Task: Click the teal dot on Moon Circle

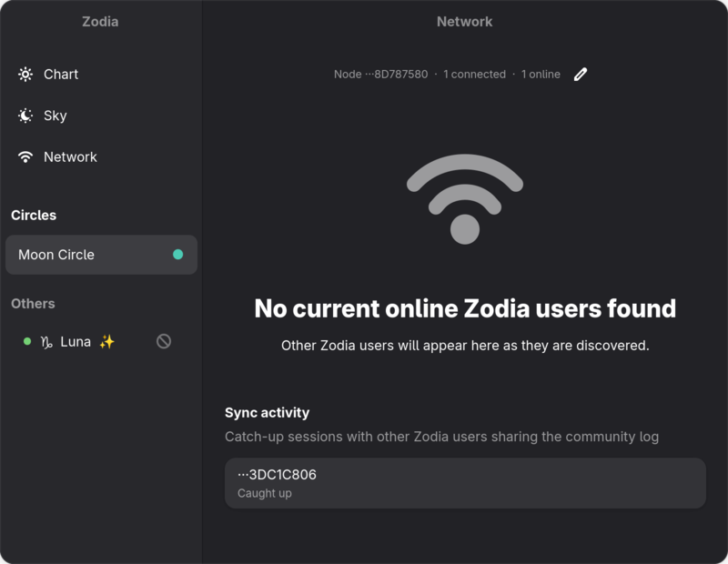Action: pos(177,255)
